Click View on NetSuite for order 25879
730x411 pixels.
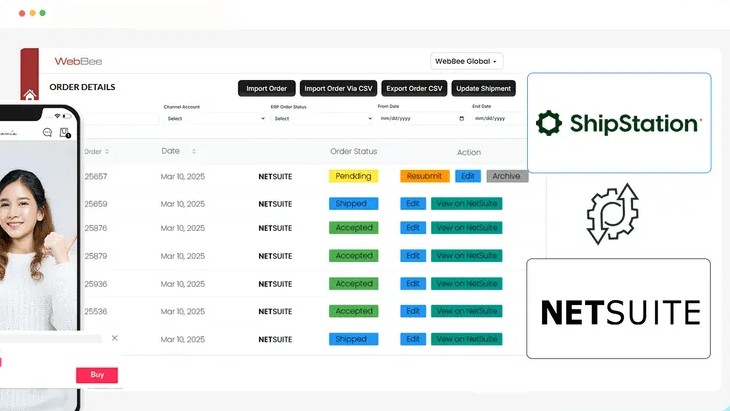point(466,256)
